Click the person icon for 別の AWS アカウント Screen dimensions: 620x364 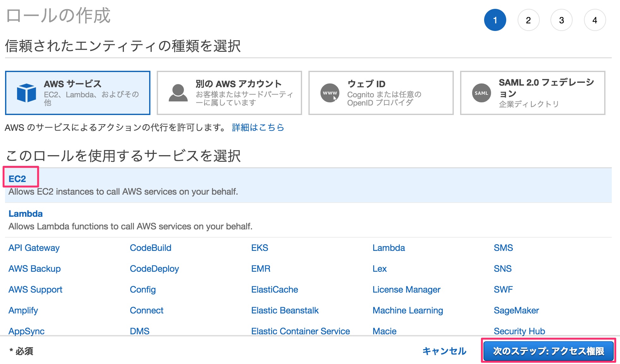pyautogui.click(x=178, y=93)
